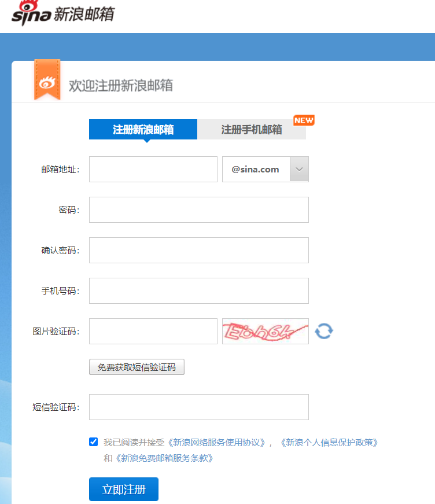
Task: Refresh the captcha image with the circular arrows
Action: tap(324, 331)
